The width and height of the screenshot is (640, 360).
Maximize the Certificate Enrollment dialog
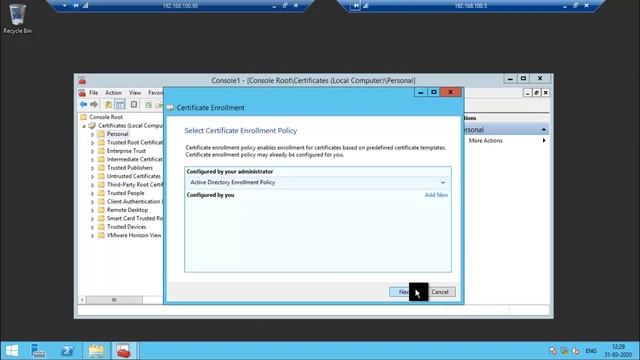(433, 92)
